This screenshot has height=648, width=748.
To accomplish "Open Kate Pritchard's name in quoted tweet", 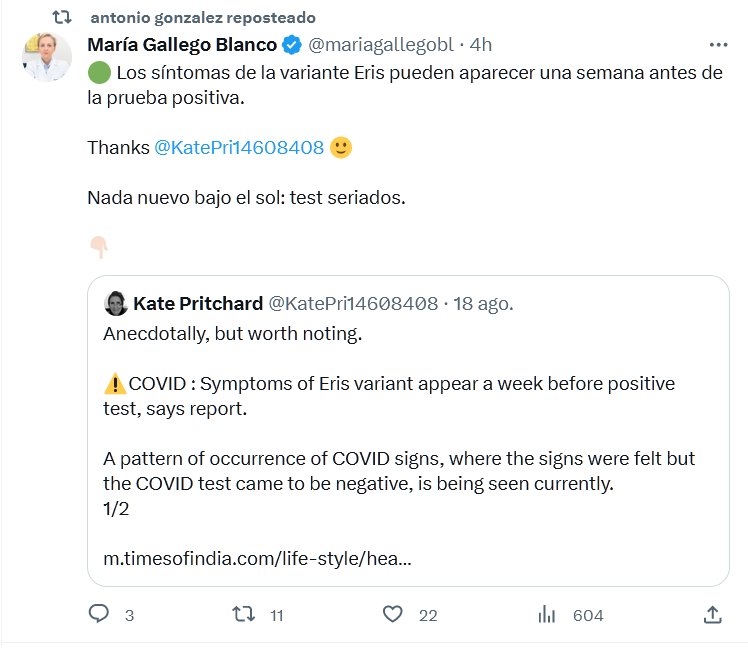I will (x=197, y=303).
